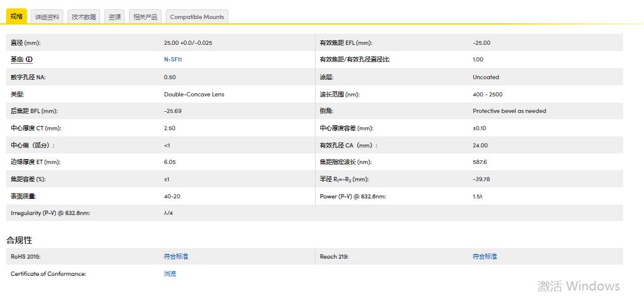644x296 pixels.
Task: Open the 技术数据 tab
Action: [83, 17]
